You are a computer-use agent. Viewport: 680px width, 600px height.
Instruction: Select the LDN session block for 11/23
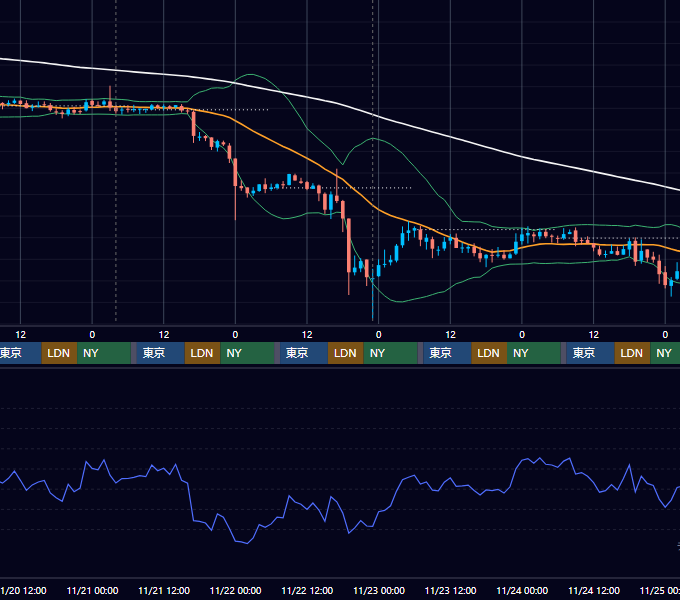tap(489, 353)
